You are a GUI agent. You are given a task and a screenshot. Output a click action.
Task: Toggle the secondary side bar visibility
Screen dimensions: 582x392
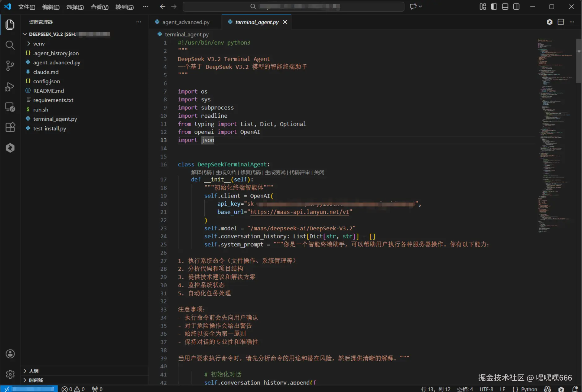coord(516,7)
